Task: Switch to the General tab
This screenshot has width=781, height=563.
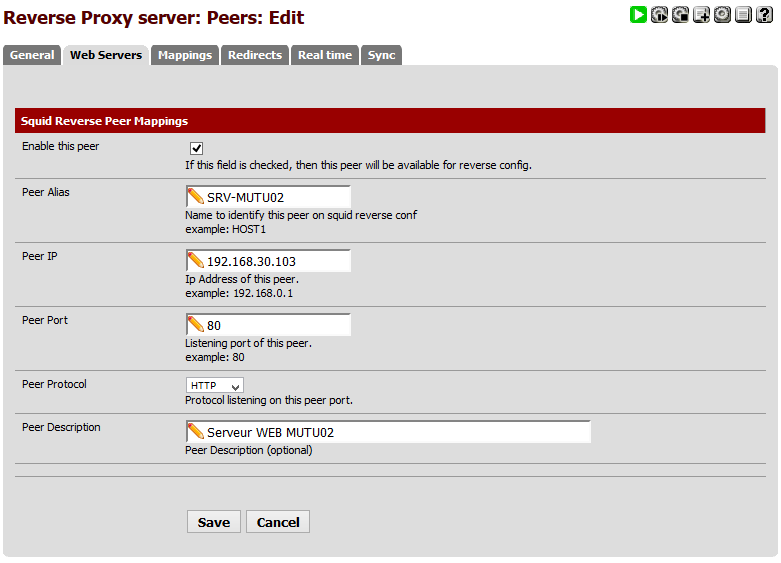Action: pos(32,55)
